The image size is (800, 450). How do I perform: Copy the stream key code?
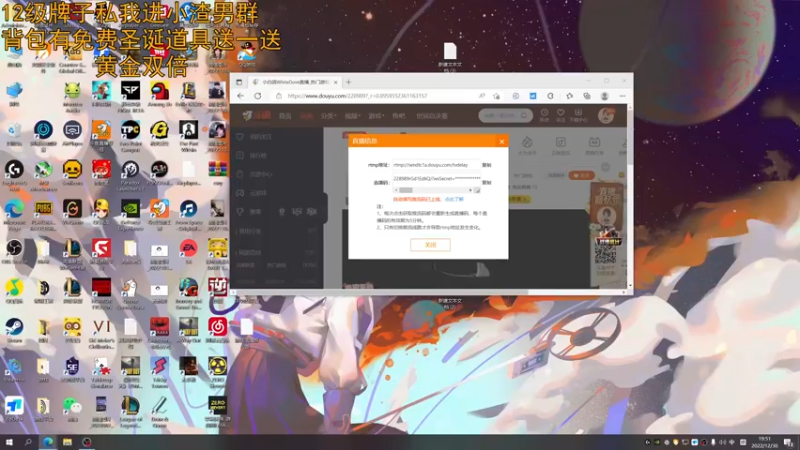pos(487,182)
